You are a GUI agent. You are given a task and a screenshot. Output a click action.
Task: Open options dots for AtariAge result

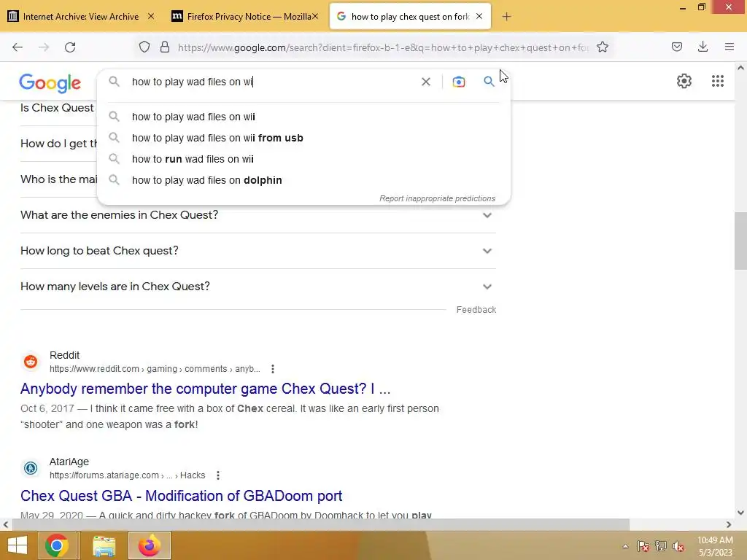217,475
